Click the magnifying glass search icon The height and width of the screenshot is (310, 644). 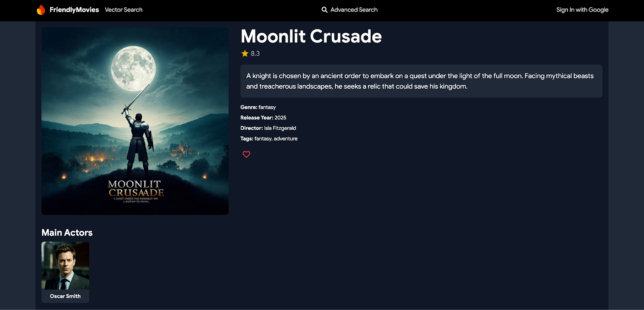tap(324, 10)
